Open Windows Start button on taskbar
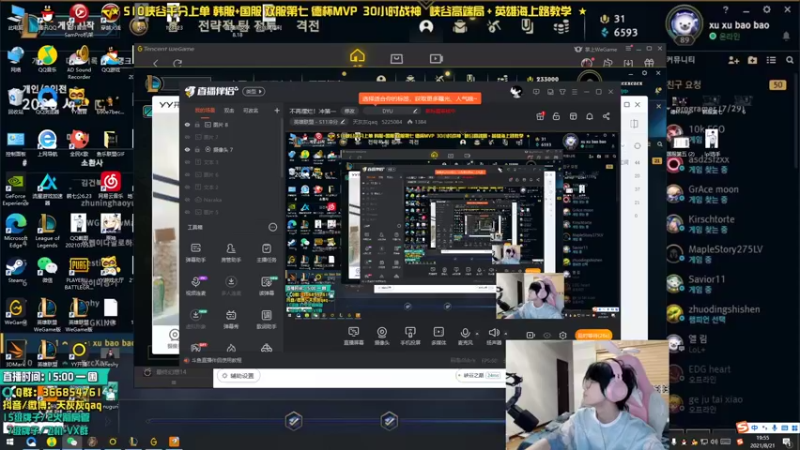 [x=10, y=441]
